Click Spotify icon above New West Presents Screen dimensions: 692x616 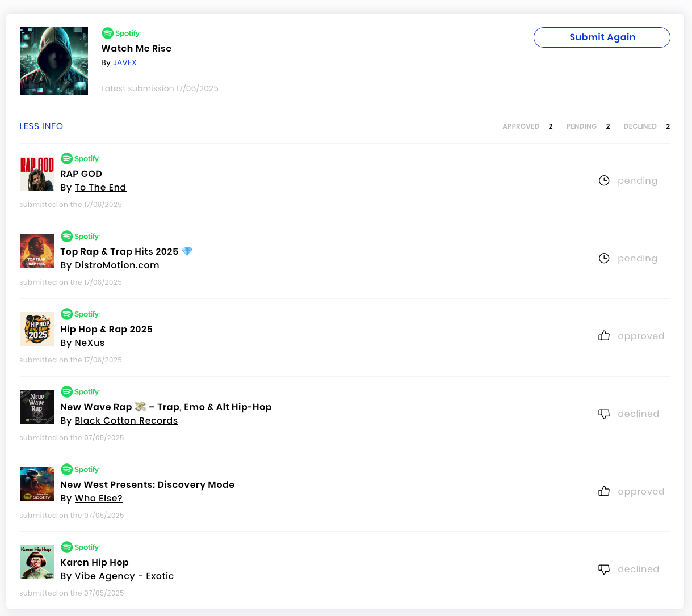(x=80, y=470)
